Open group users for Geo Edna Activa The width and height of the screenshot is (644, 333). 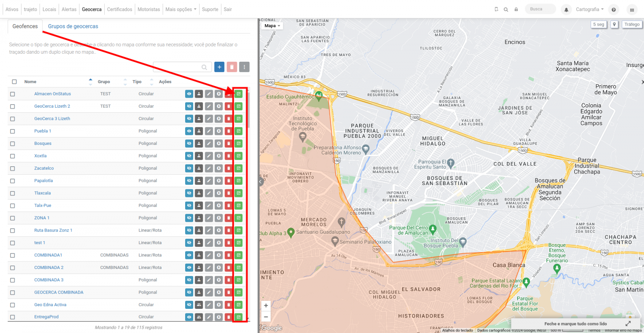(x=199, y=305)
